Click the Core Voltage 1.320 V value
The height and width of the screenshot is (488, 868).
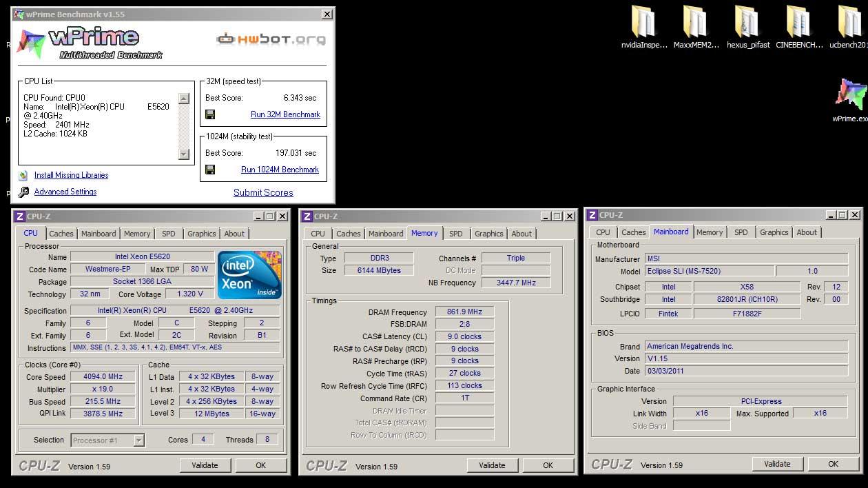(190, 294)
